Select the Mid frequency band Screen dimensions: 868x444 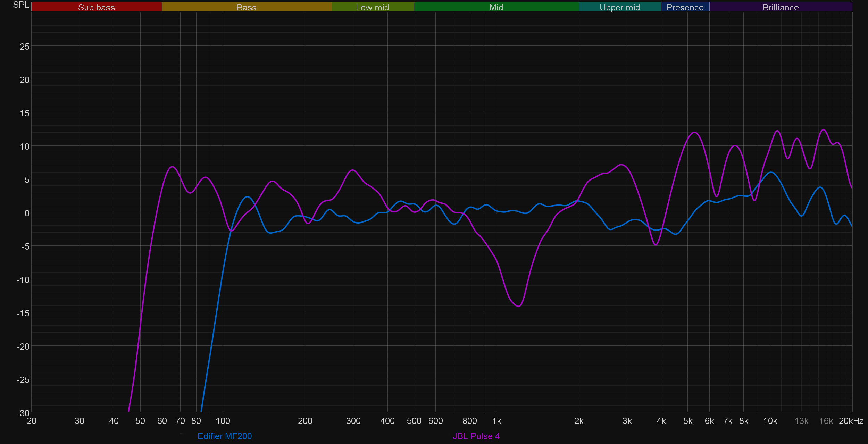click(496, 7)
